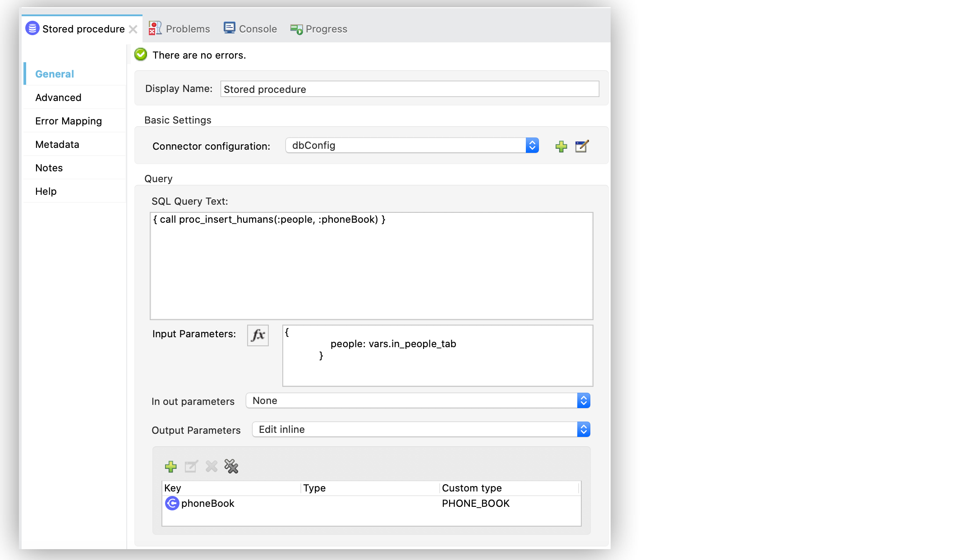Switch to the Error Mapping tab
This screenshot has height=560, width=966.
(69, 121)
